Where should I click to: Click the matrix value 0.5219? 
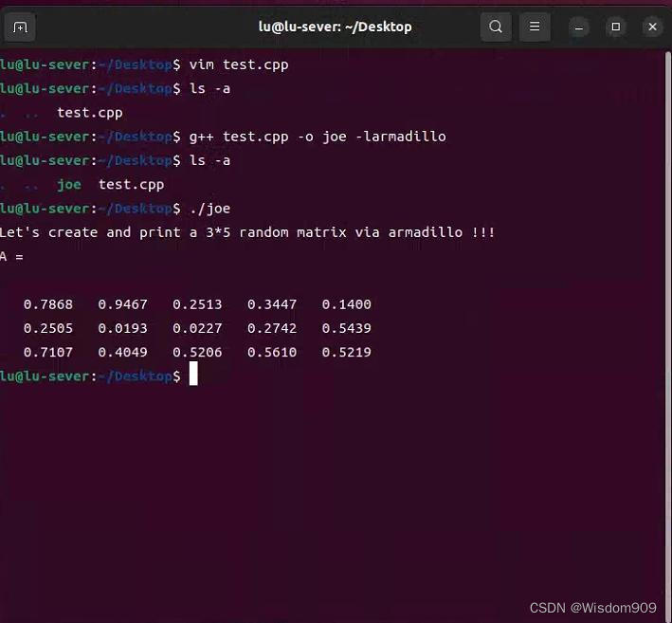pyautogui.click(x=346, y=353)
